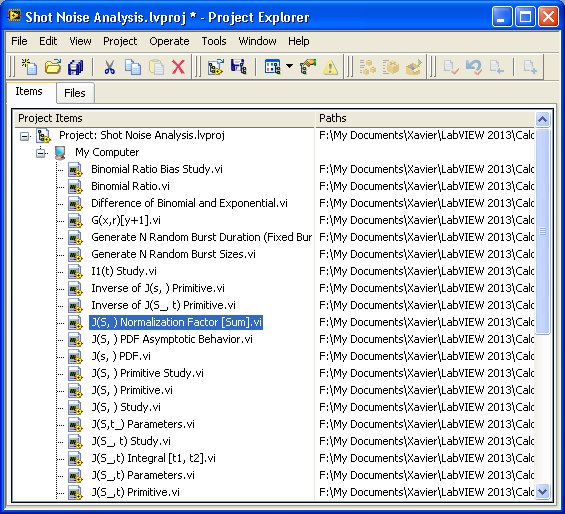Click the grayed Check Out icon
The image size is (565, 514).
[x=451, y=67]
